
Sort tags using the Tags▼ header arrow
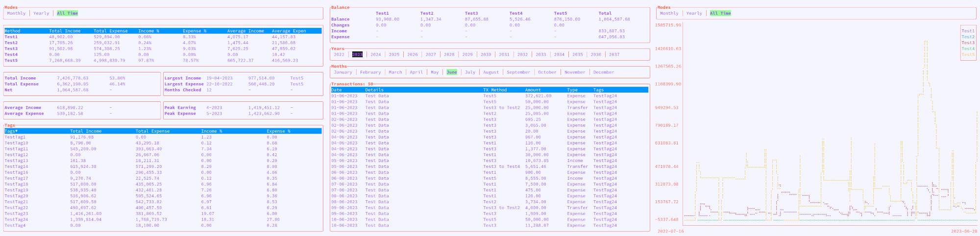click(x=11, y=131)
